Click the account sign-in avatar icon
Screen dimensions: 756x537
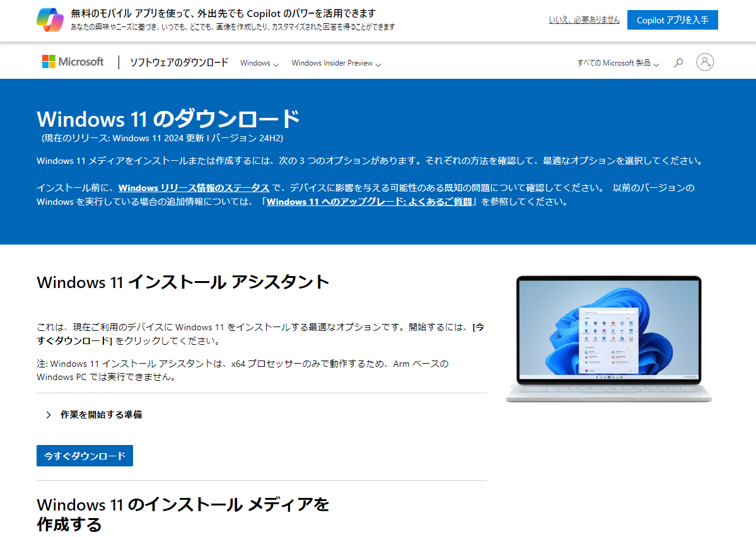(705, 62)
